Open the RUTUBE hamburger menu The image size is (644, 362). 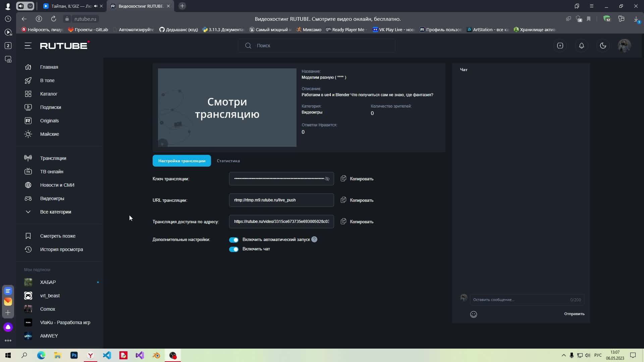(28, 46)
